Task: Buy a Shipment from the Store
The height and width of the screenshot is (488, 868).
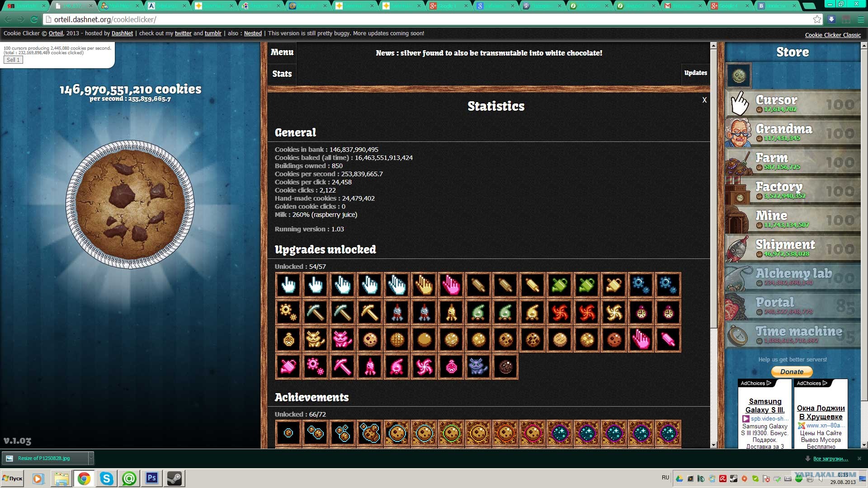Action: [793, 248]
